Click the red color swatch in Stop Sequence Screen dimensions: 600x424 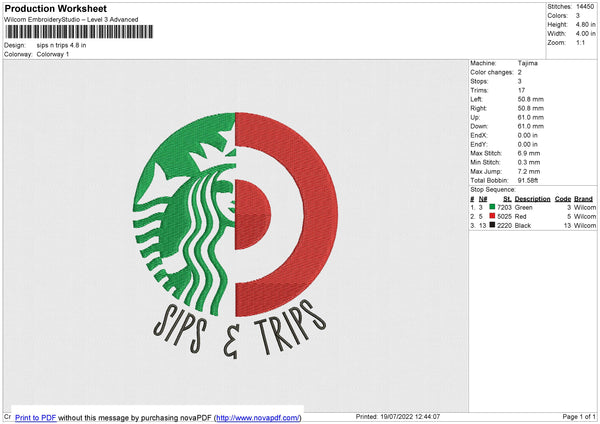492,216
